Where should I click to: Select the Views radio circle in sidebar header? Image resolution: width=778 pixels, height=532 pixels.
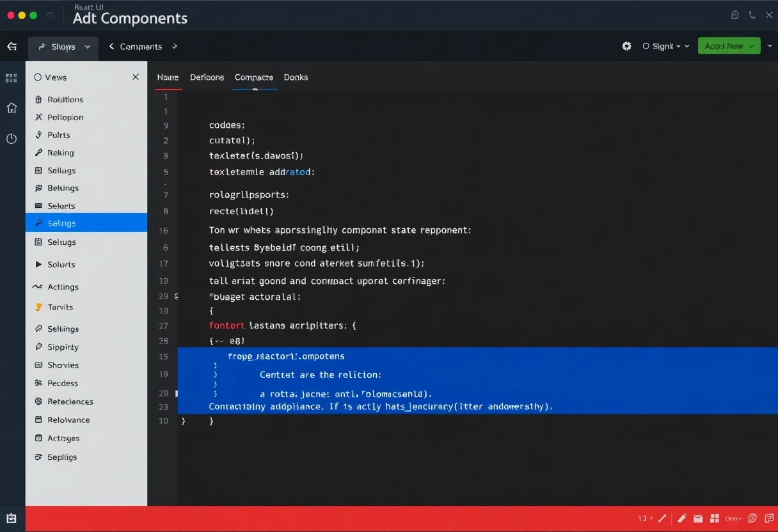click(x=38, y=77)
